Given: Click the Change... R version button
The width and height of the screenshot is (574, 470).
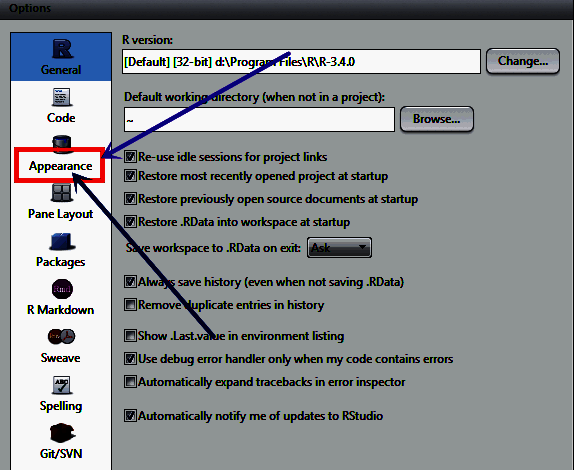Looking at the screenshot, I should 523,61.
